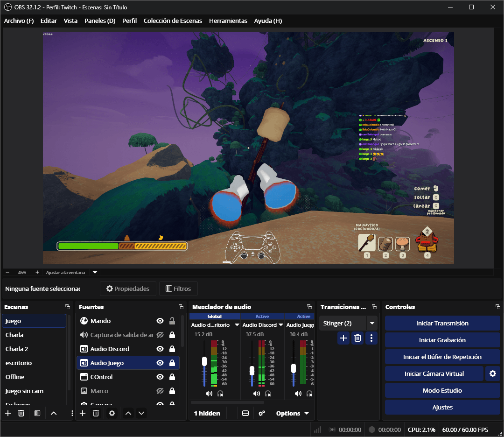Click Iniciar Transmisión button
This screenshot has width=504, height=437.
[x=442, y=323]
